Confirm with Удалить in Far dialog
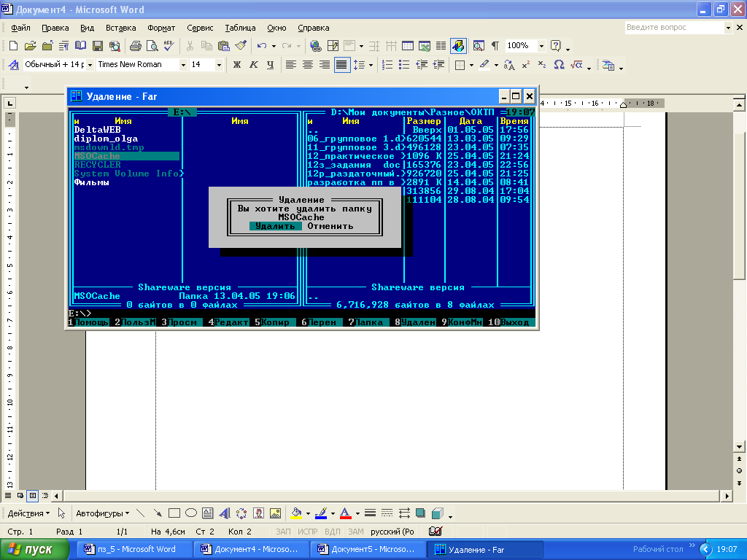The image size is (747, 560). tap(275, 226)
